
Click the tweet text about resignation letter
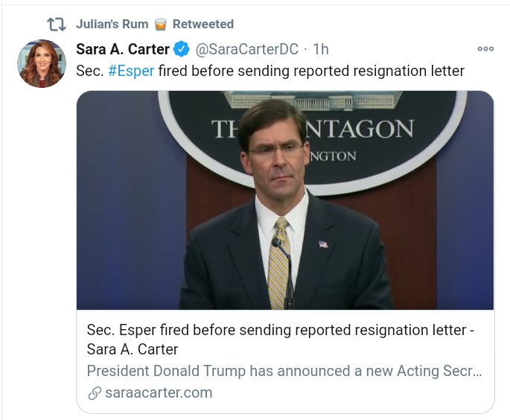[311, 71]
